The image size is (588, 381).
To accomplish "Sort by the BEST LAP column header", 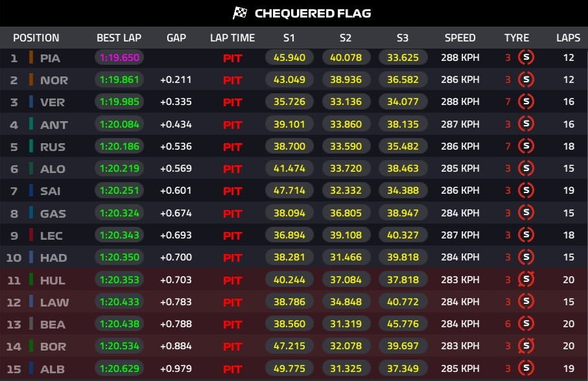I will [x=119, y=38].
